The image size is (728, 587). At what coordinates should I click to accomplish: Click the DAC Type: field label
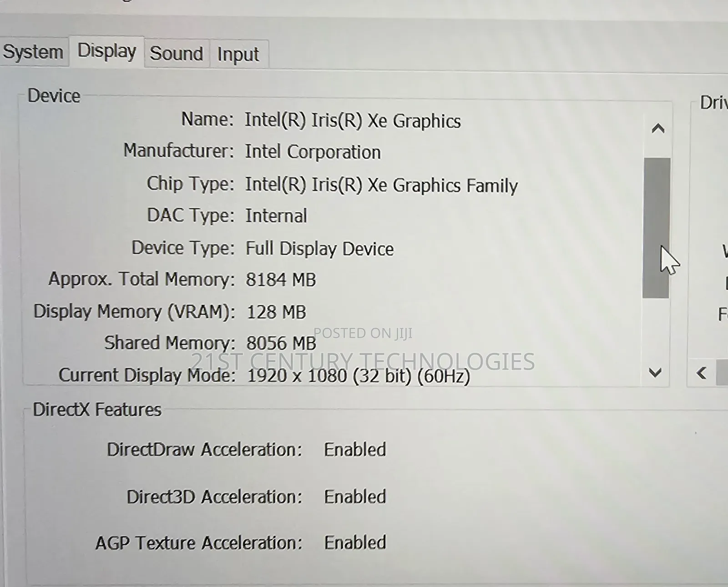pos(191,216)
